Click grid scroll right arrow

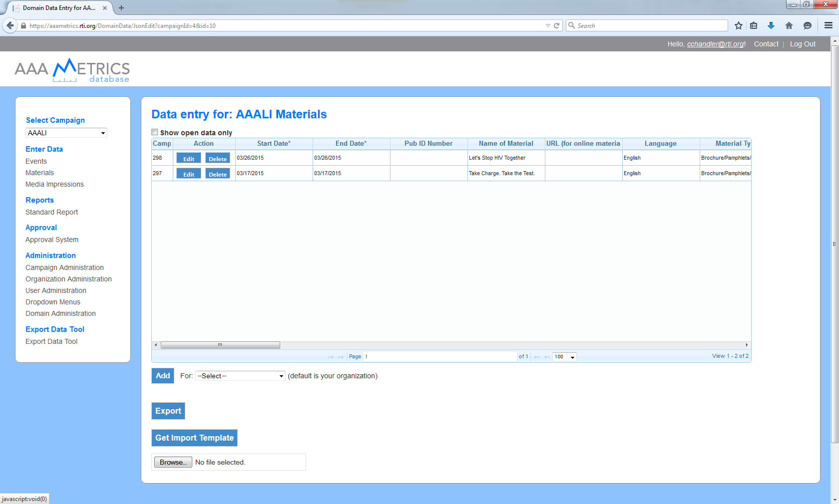point(747,345)
